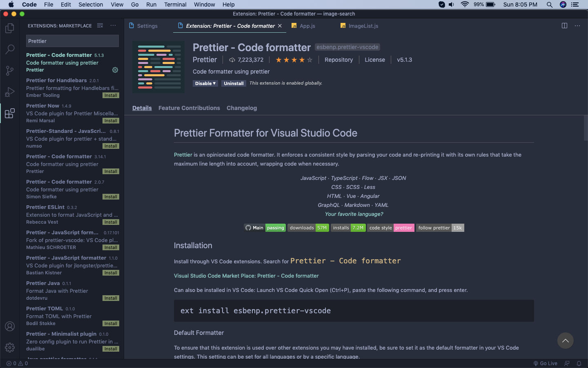The height and width of the screenshot is (368, 588).
Task: Click the installs 7.2M badge
Action: tap(348, 228)
